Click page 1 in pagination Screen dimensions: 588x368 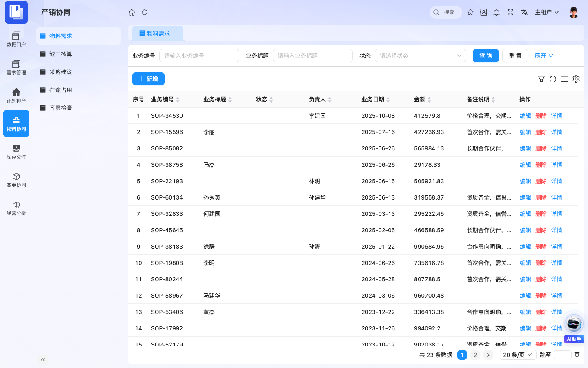(x=462, y=355)
